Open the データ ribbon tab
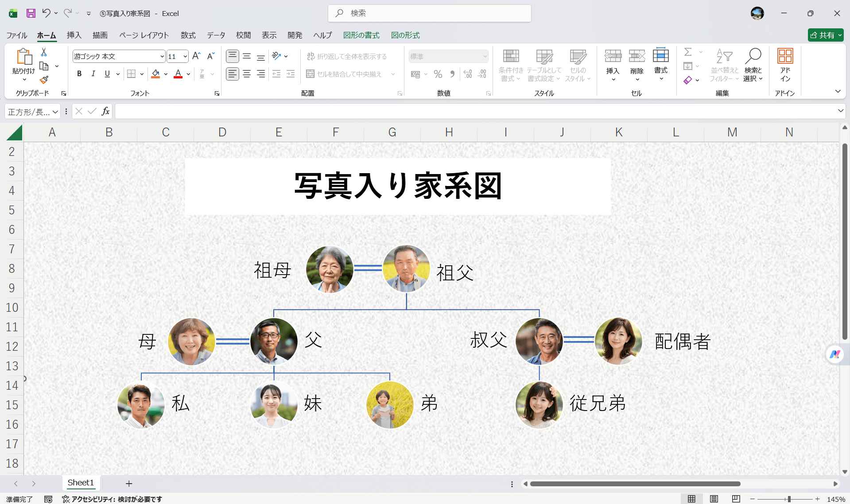The image size is (850, 504). click(x=216, y=35)
